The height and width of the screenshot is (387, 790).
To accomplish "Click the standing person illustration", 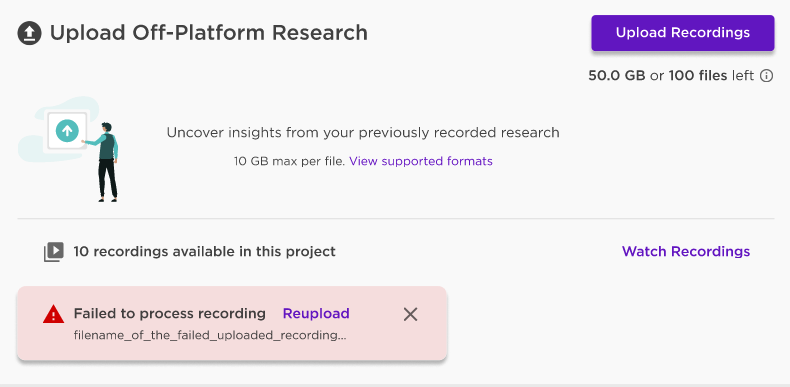I will (106, 162).
